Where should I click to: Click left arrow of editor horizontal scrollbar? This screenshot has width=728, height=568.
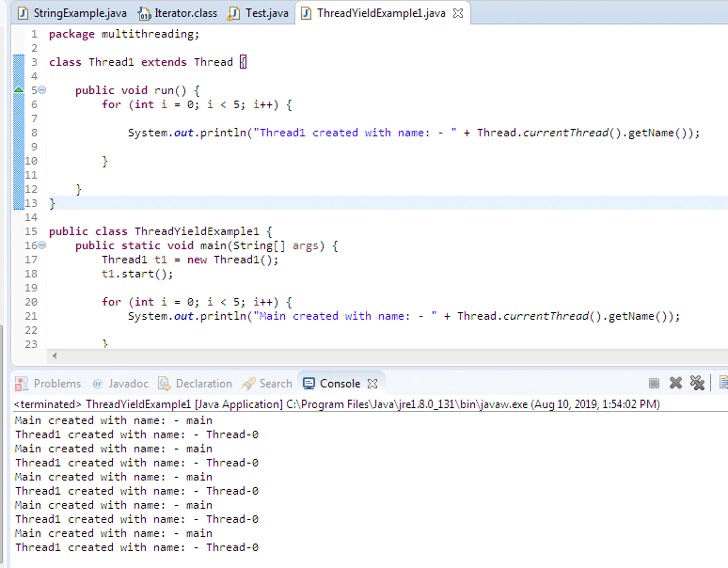(54, 355)
